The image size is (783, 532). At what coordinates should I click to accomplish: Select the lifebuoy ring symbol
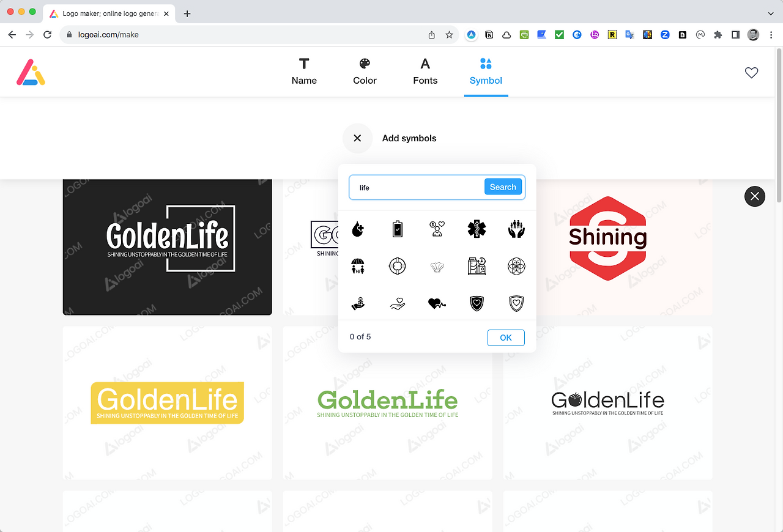point(398,266)
